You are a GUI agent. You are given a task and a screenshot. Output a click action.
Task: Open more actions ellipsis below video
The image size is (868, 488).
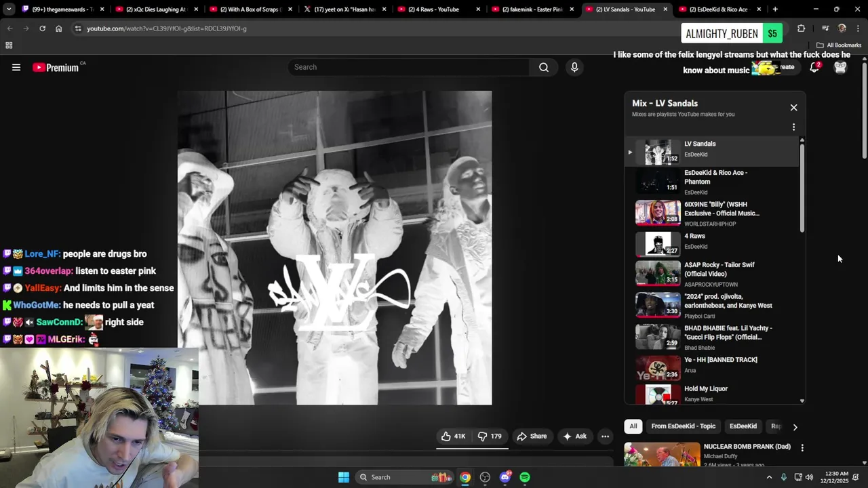tap(606, 436)
